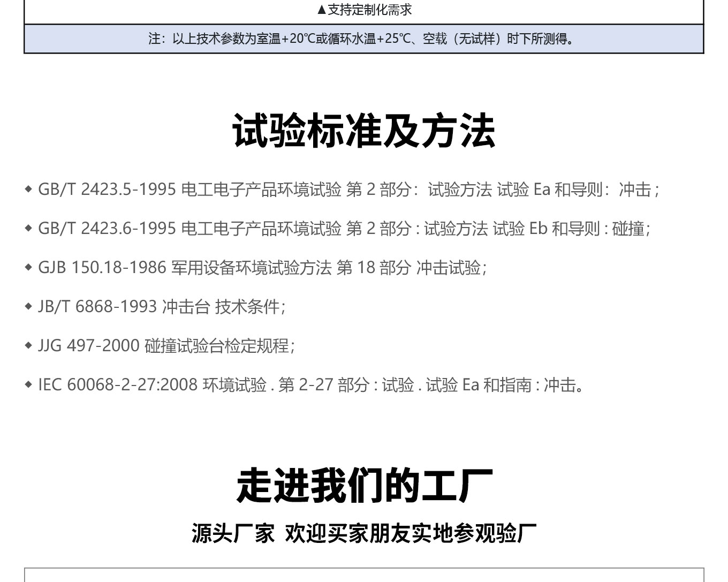Click the diamond bullet beside GB/T 2423.6-1995
This screenshot has width=728, height=582.
tap(29, 229)
